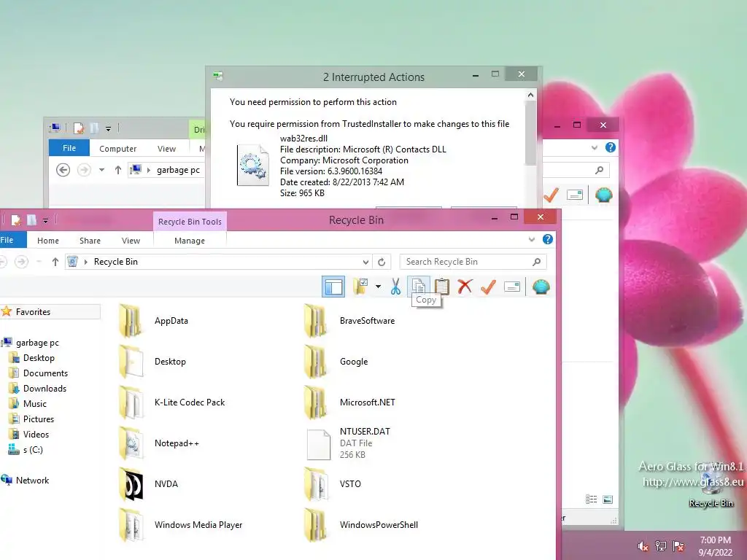Open Help in the Recycle Bin window
Image resolution: width=747 pixels, height=560 pixels.
[x=548, y=239]
